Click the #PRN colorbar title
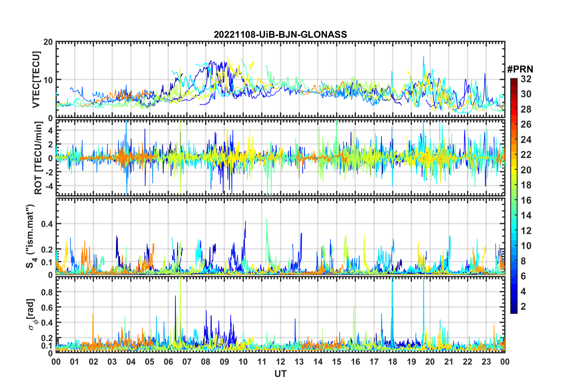 (520, 69)
